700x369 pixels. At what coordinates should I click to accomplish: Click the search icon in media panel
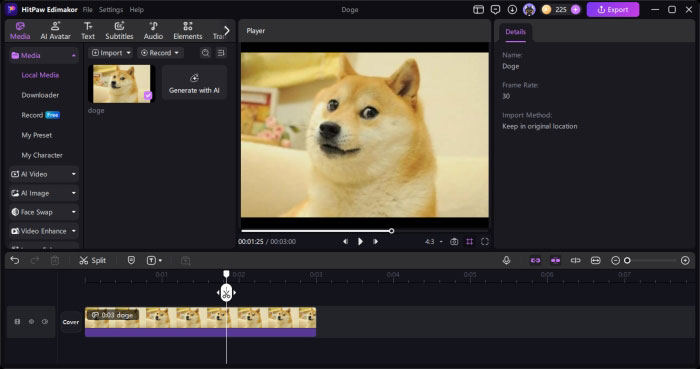tap(205, 53)
